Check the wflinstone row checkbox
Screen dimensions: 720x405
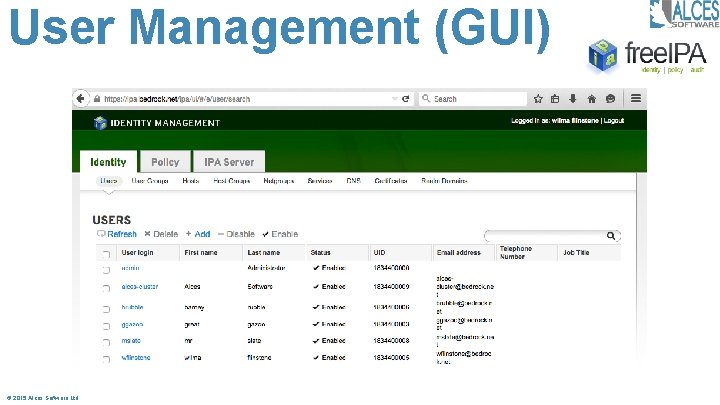tap(106, 359)
